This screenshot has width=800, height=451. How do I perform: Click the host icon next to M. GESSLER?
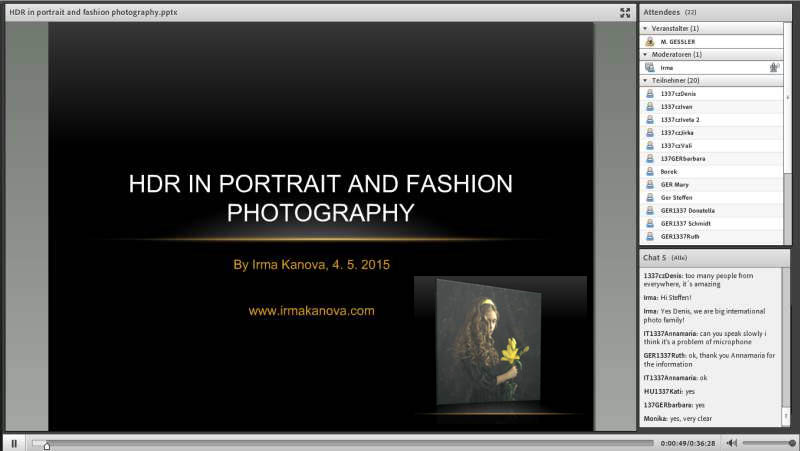pyautogui.click(x=650, y=41)
